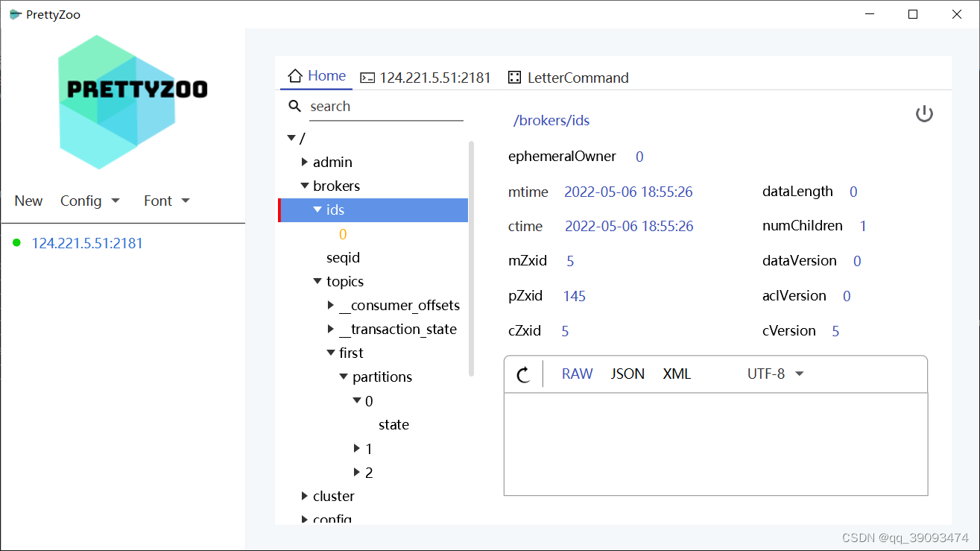This screenshot has width=980, height=551.
Task: Select the orange 0 child of ids
Action: click(343, 234)
